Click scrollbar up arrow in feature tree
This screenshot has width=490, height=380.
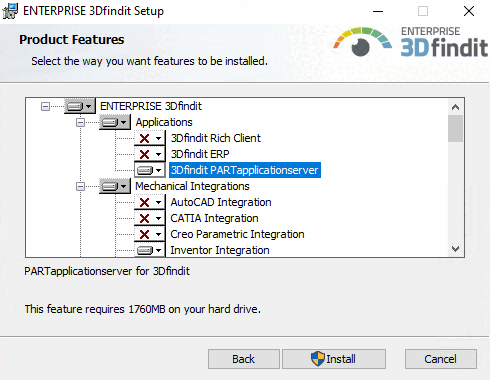pos(455,107)
